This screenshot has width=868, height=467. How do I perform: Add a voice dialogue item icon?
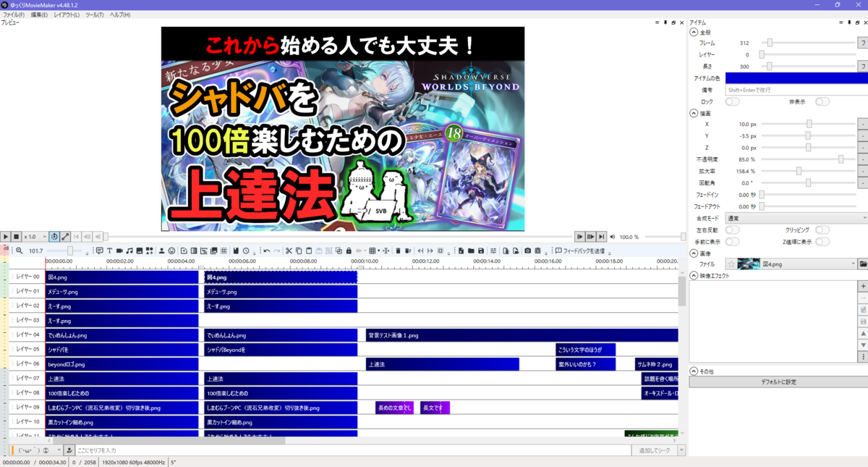pyautogui.click(x=100, y=251)
